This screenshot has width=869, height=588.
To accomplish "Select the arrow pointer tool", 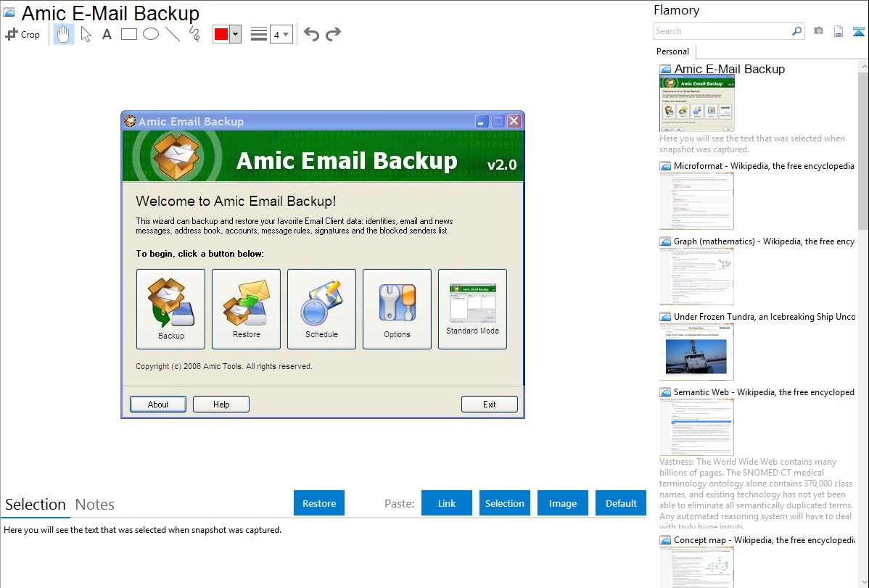I will [86, 34].
